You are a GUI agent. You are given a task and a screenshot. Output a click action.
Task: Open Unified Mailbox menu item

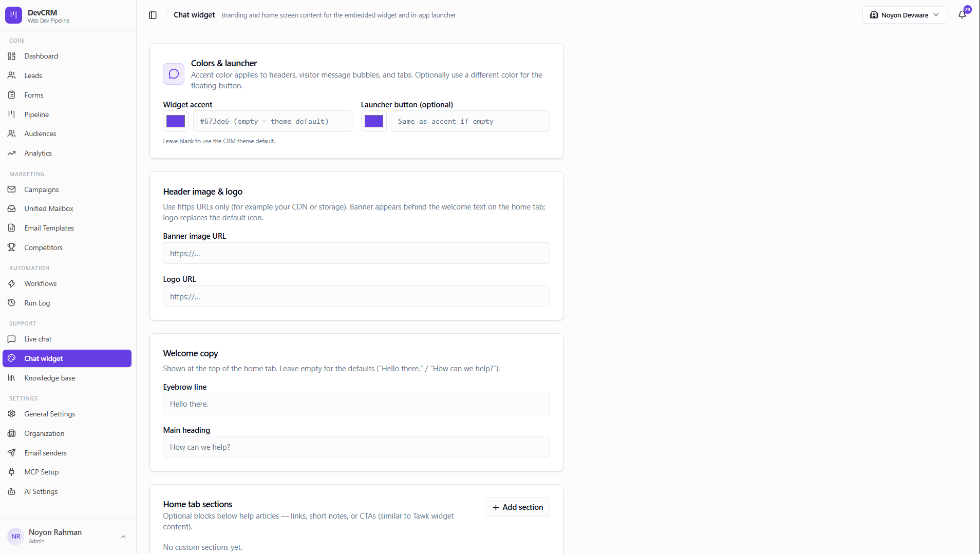67,208
